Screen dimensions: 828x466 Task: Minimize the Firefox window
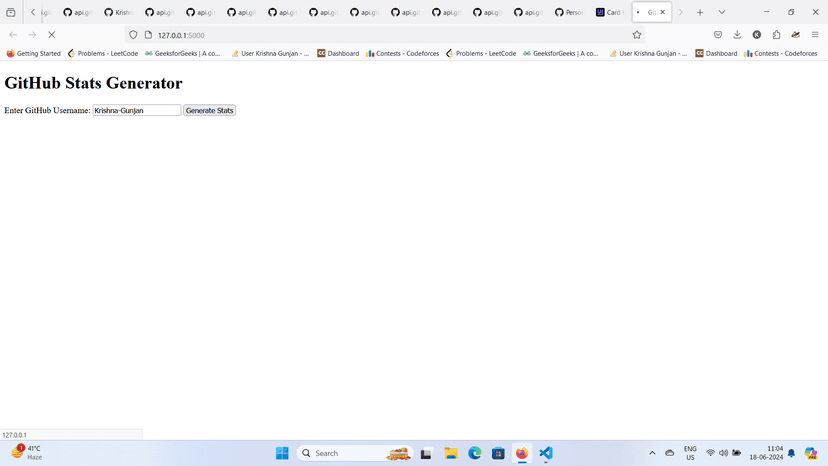pyautogui.click(x=767, y=12)
